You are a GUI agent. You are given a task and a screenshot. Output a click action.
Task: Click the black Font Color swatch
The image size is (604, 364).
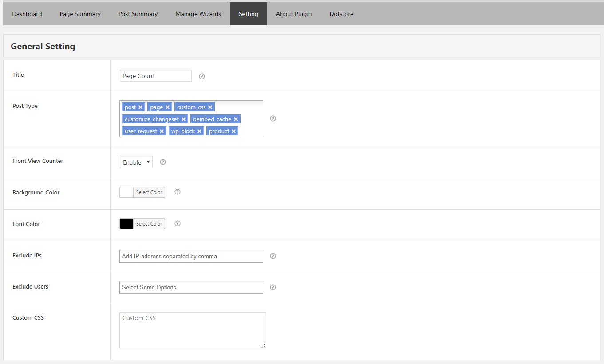pos(126,224)
